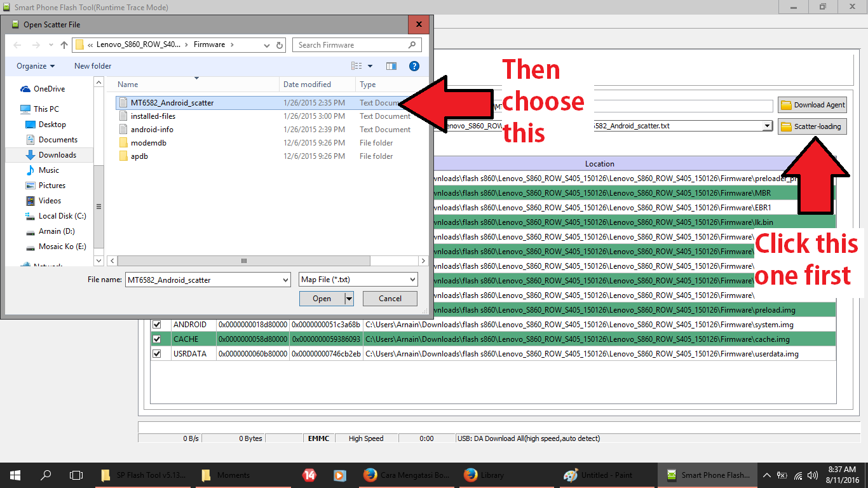Open Wi-Fi network tray icon
The image size is (868, 488).
click(x=797, y=475)
